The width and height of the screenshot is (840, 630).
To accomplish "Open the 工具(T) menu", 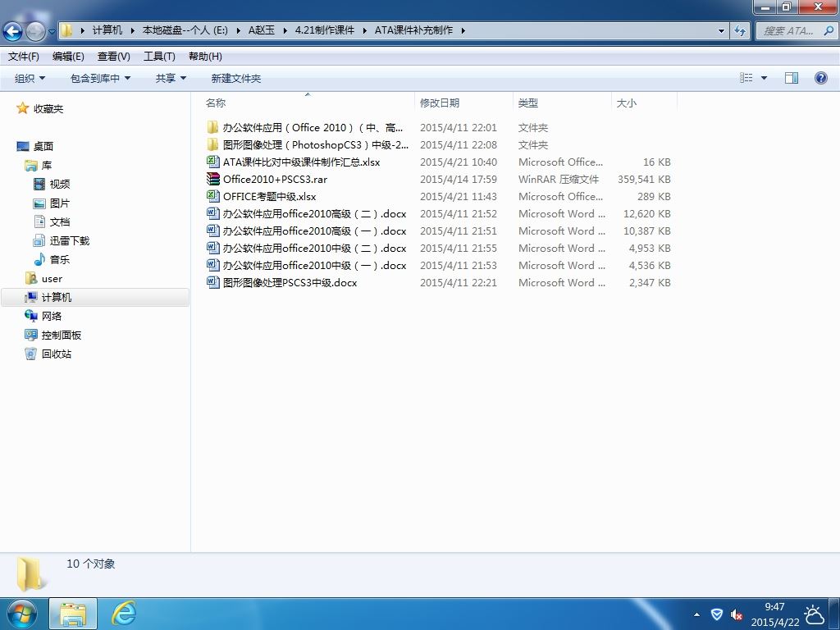I will pos(159,57).
